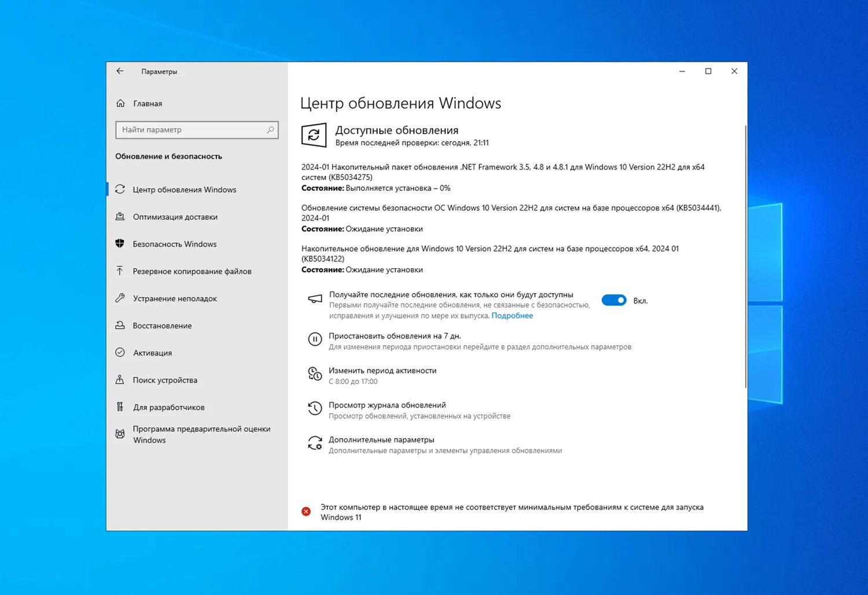Open the Главная home icon
Screen dimensions: 868x595
click(120, 104)
